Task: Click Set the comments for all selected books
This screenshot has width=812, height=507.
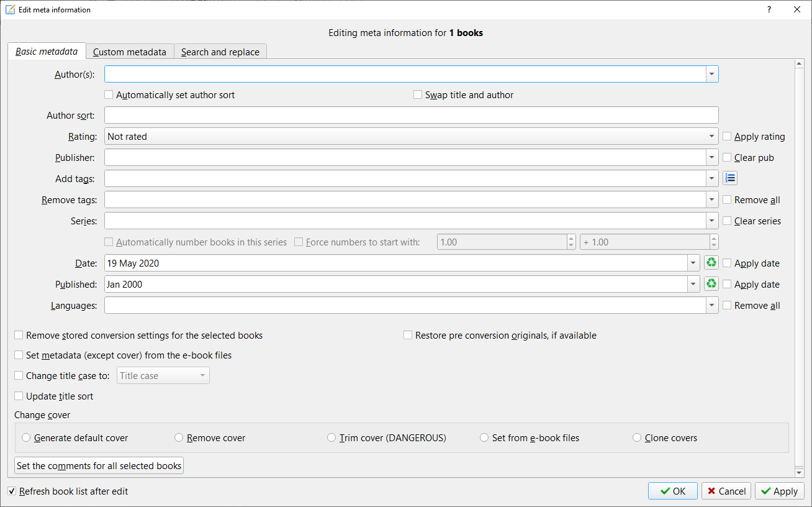Action: [x=99, y=466]
